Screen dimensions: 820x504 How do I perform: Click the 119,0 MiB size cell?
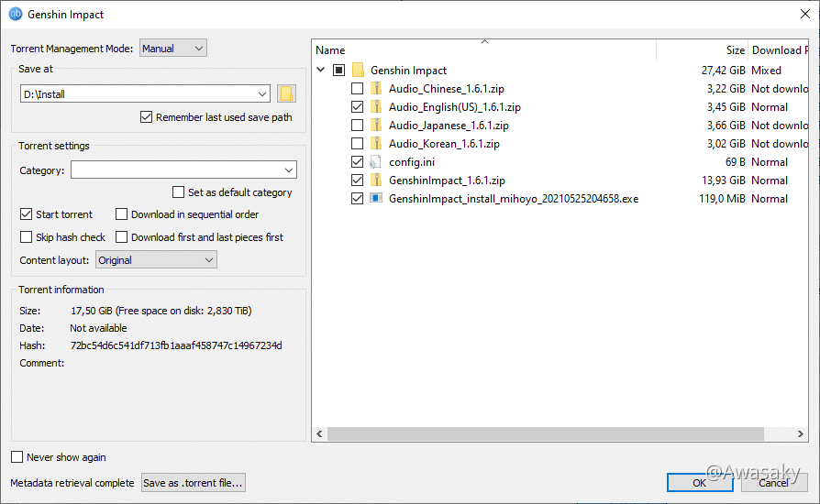point(722,199)
